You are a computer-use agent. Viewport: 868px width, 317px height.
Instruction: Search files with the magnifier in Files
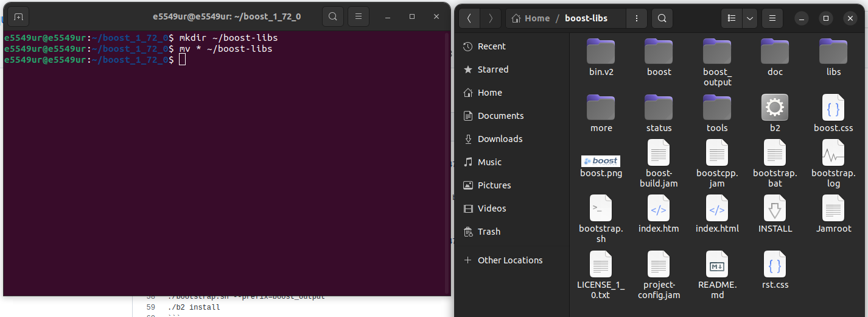662,18
